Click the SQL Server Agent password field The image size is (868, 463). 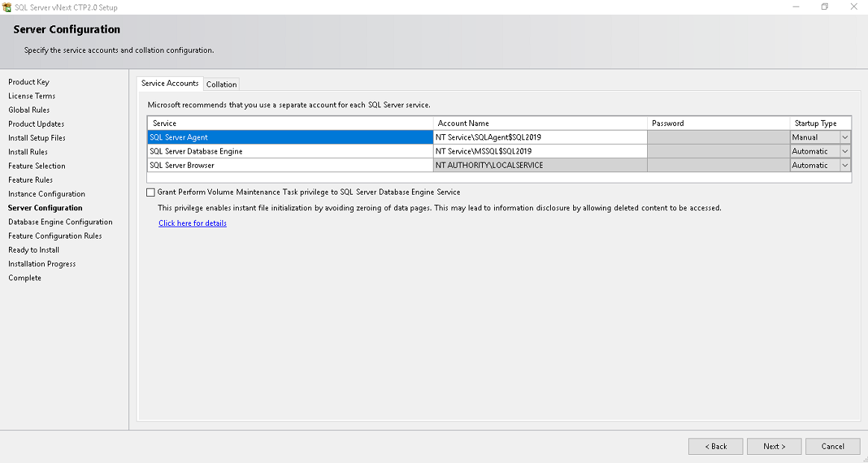click(718, 137)
